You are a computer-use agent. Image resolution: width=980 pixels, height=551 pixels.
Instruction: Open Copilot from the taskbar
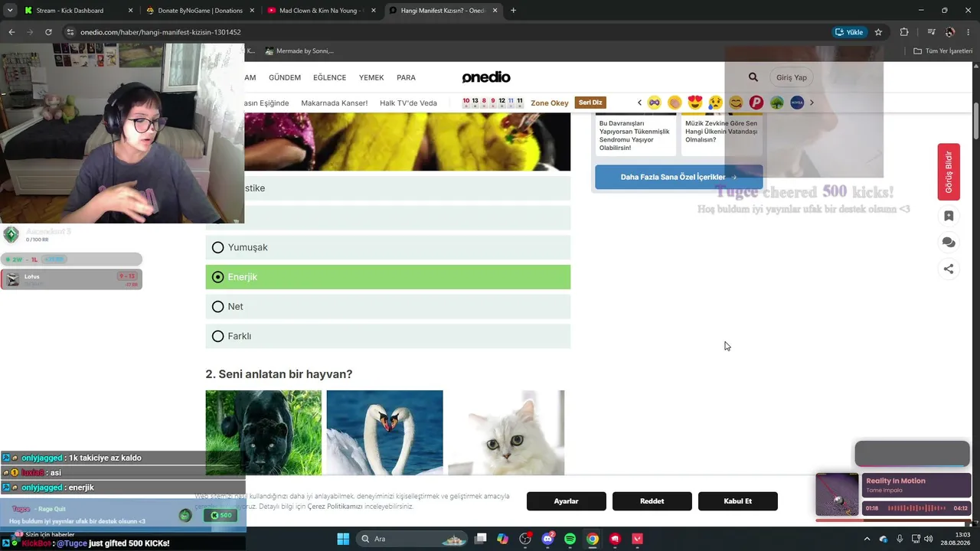coord(502,539)
